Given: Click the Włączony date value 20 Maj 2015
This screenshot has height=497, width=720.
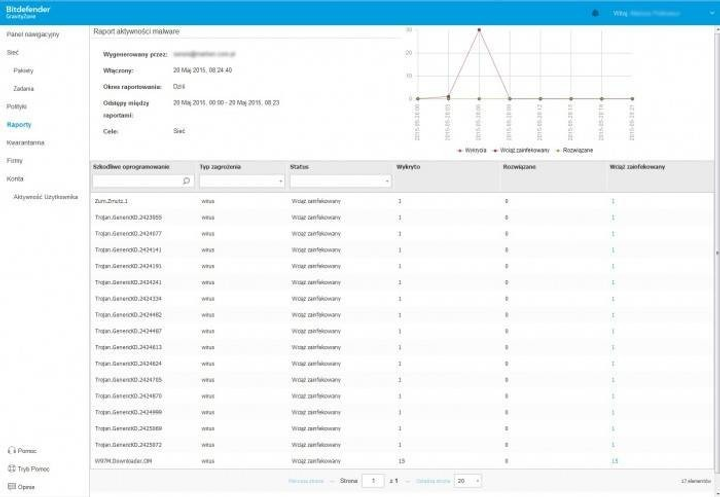Looking at the screenshot, I should 202,70.
